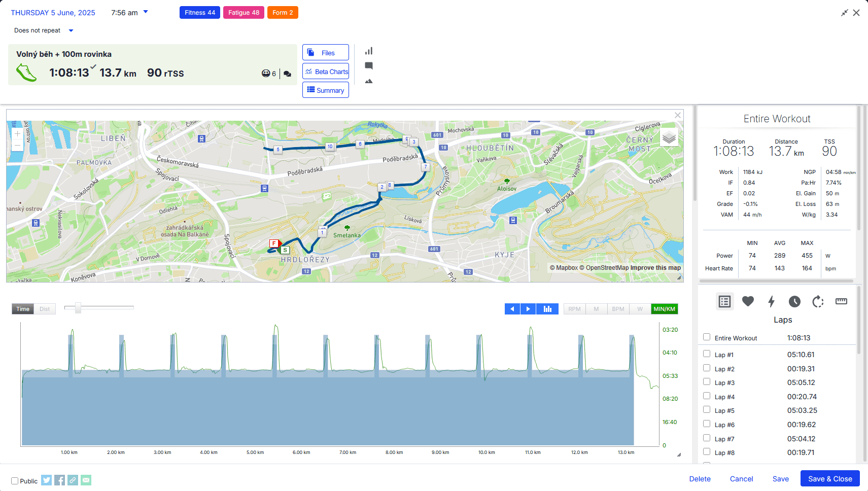Click Save & Close button

click(x=830, y=479)
